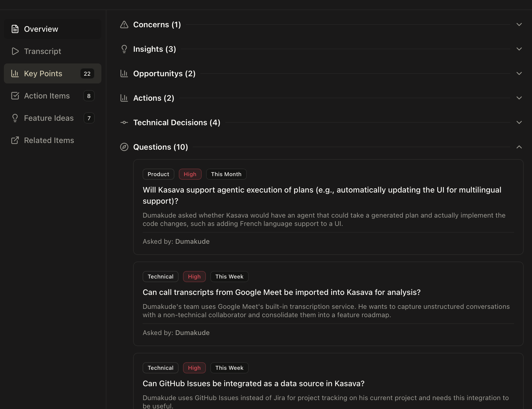Click the High badge on the Google Meet question
The image size is (532, 409).
tap(194, 276)
